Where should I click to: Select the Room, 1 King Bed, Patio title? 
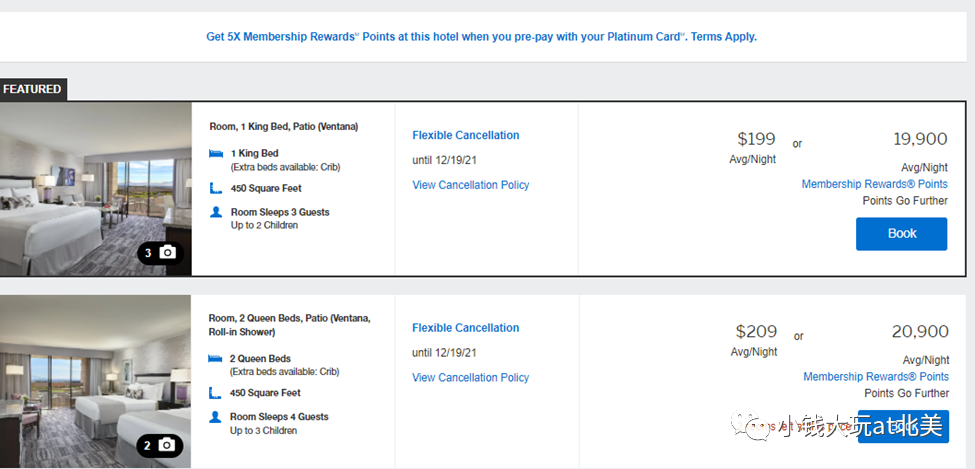(x=283, y=127)
